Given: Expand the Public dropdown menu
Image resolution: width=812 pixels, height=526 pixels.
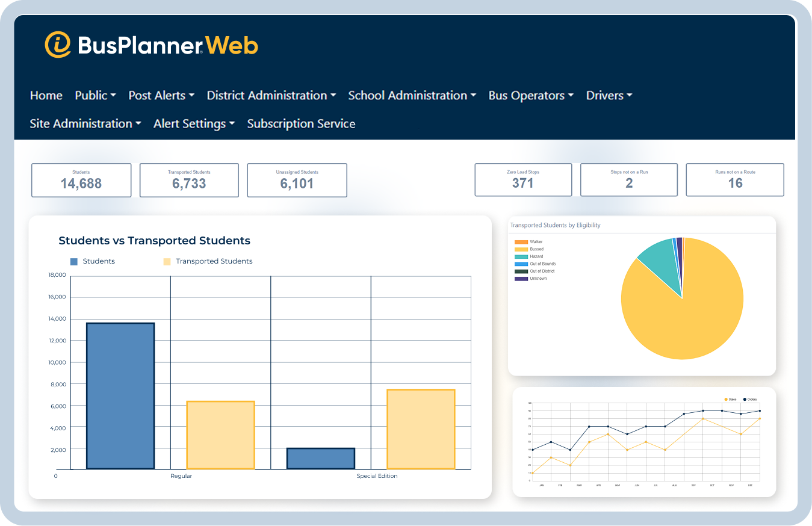Looking at the screenshot, I should coord(95,96).
